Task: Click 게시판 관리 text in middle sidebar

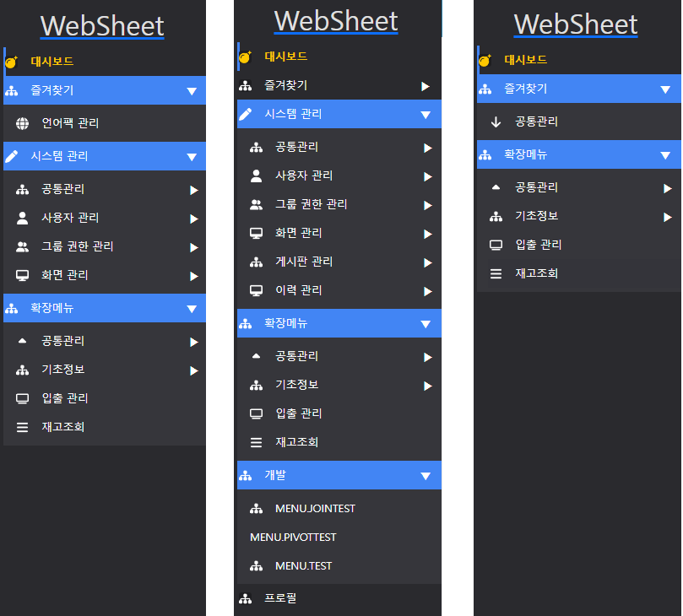Action: click(304, 262)
